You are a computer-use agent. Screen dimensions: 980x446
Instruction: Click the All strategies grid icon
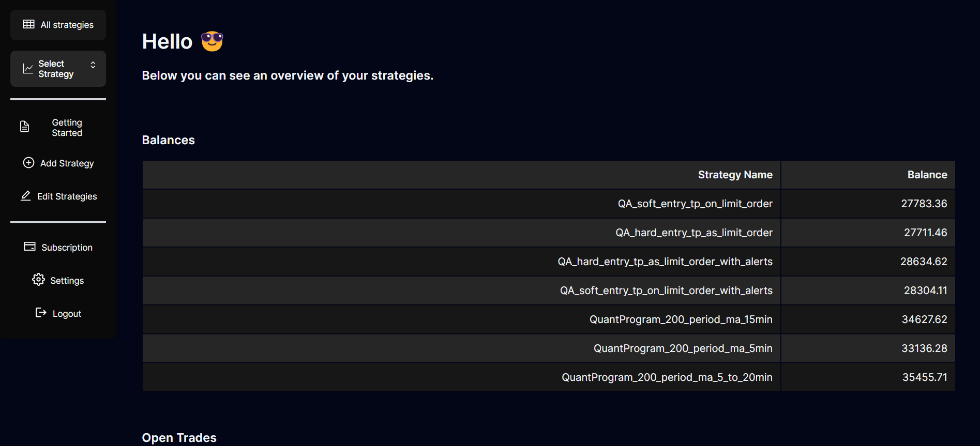(x=29, y=24)
